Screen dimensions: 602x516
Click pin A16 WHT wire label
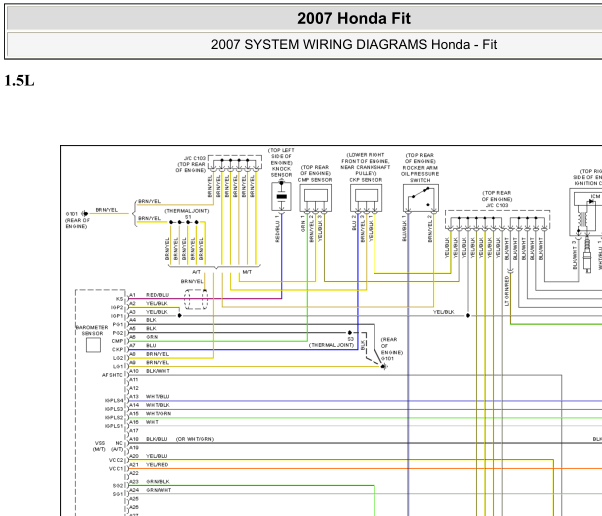click(152, 422)
